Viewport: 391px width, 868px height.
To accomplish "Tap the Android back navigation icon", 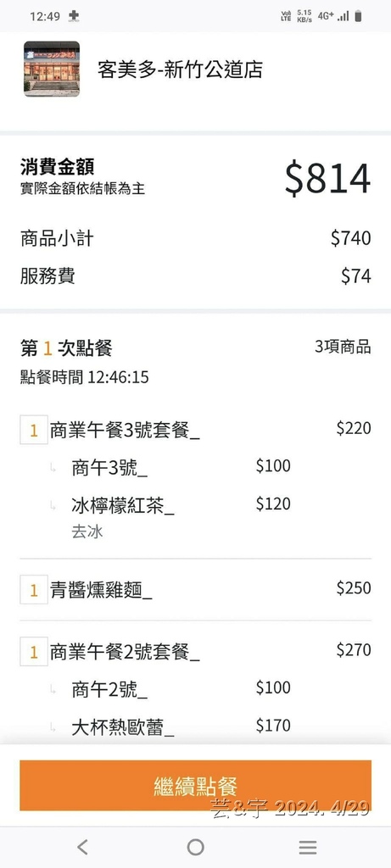I will click(82, 847).
